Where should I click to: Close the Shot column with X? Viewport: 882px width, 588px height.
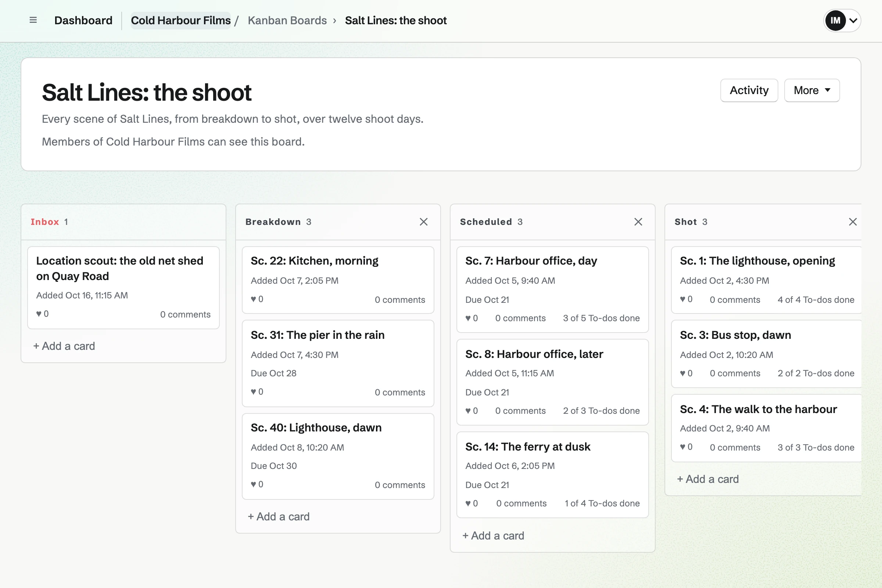852,222
